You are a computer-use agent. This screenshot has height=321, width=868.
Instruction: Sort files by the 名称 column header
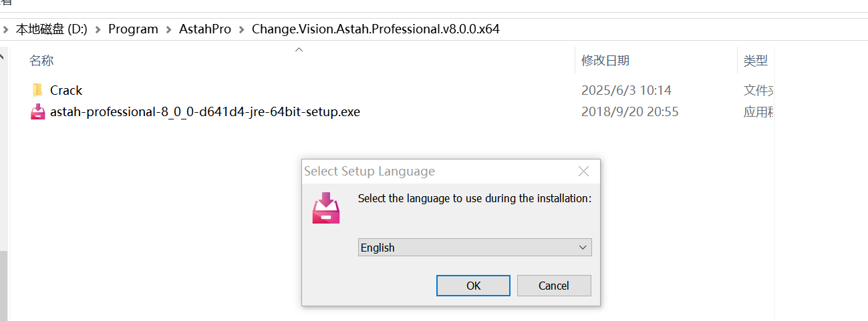click(41, 61)
